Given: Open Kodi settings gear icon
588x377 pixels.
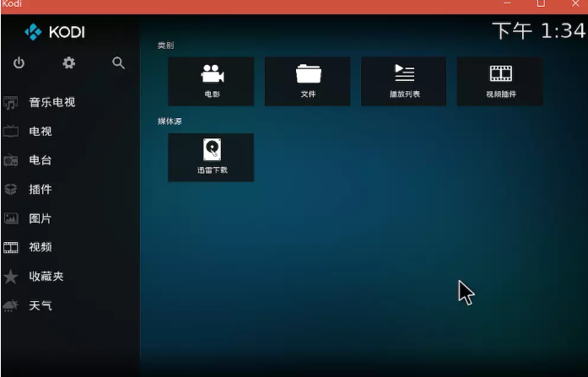Looking at the screenshot, I should pyautogui.click(x=68, y=62).
